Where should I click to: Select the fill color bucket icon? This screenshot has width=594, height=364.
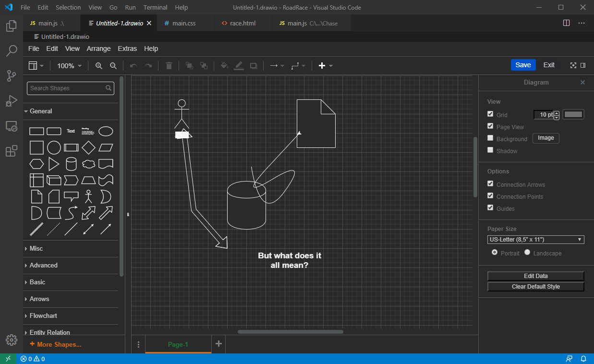point(224,66)
